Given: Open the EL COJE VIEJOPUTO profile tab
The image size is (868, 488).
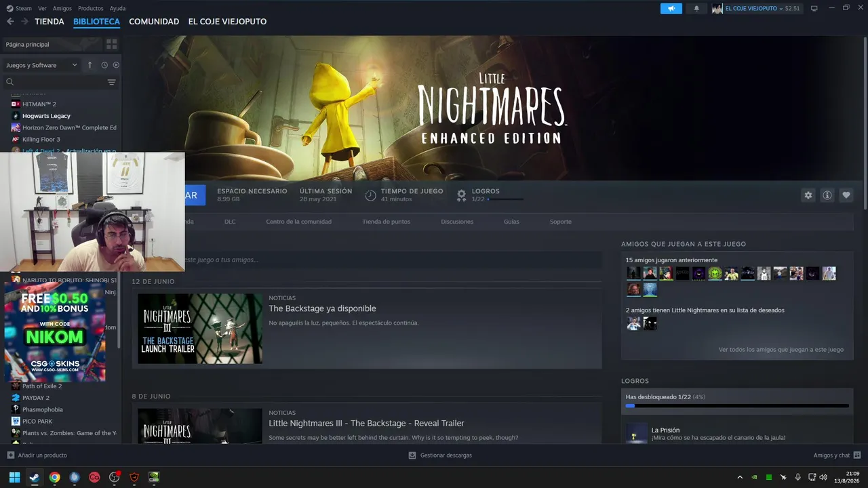Looking at the screenshot, I should [x=227, y=22].
